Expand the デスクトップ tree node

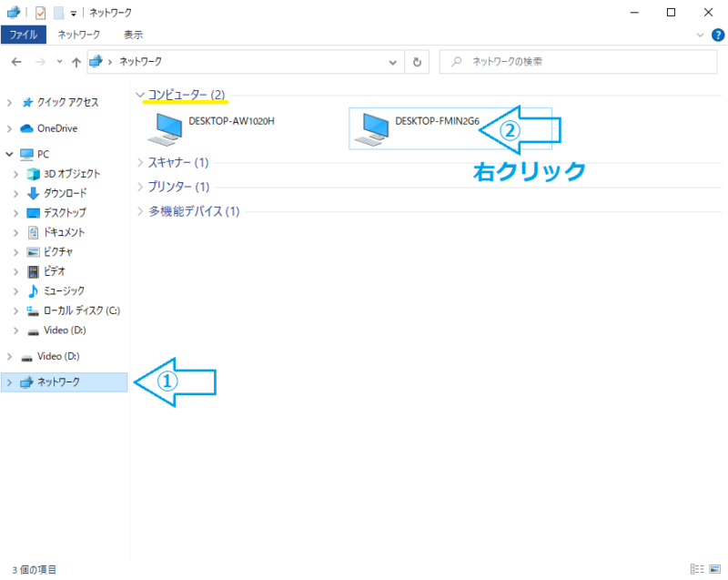click(15, 213)
